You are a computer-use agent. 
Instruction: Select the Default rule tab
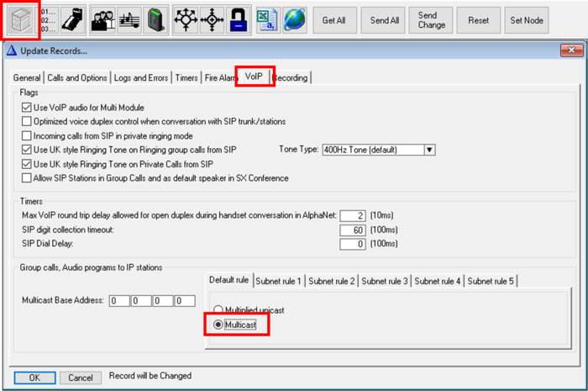[228, 280]
